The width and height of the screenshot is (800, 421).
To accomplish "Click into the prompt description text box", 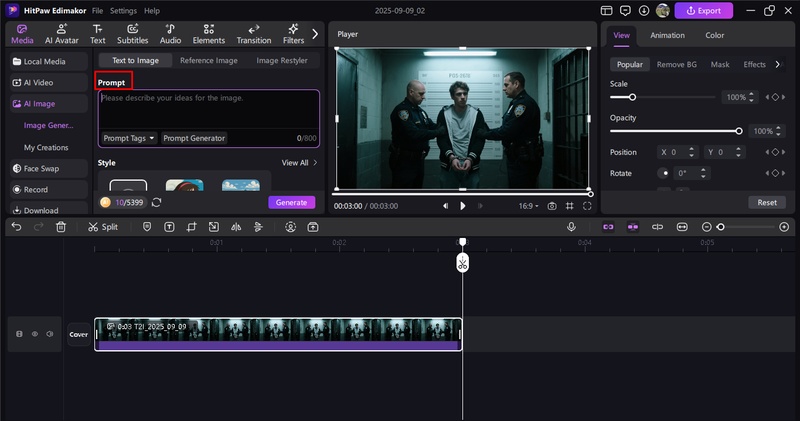I will [x=209, y=110].
